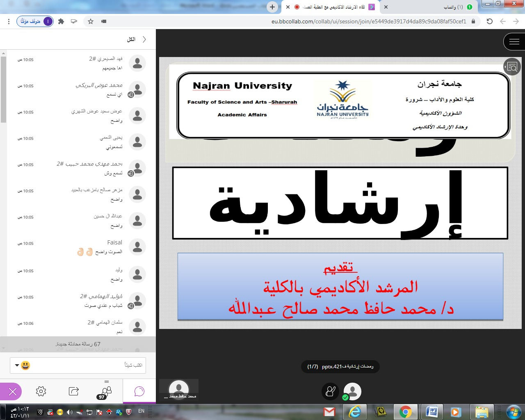Bookmark this page with the star

click(x=91, y=21)
